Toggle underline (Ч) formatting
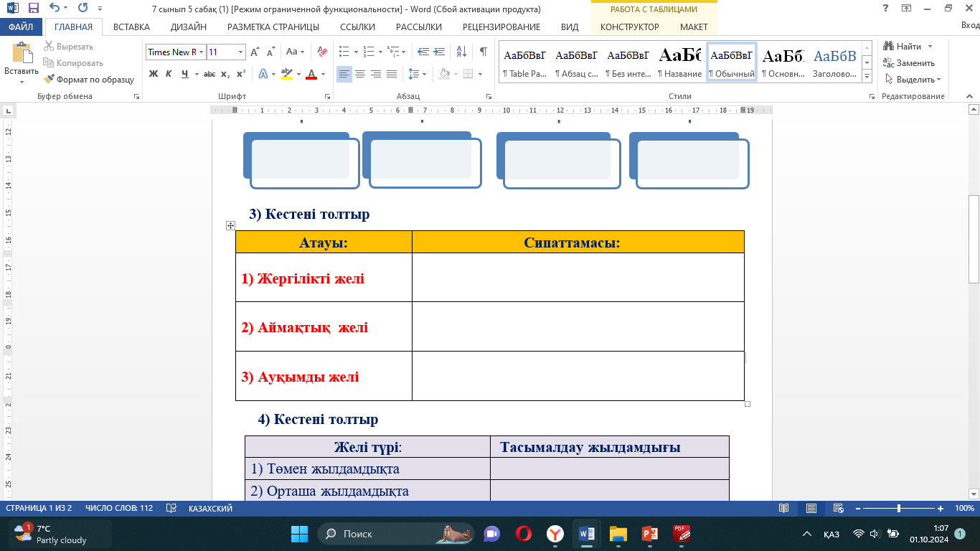Screen dimensions: 980x551 tap(185, 74)
